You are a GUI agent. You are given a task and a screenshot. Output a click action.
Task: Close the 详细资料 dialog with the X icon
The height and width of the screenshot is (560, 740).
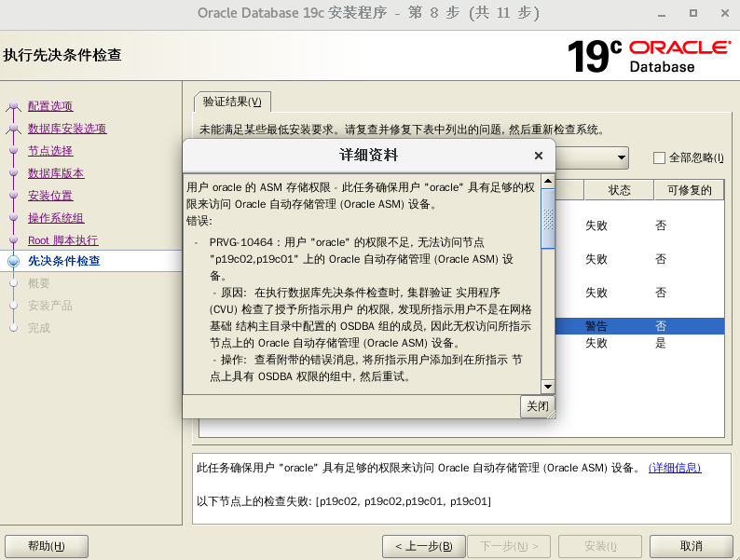[539, 156]
